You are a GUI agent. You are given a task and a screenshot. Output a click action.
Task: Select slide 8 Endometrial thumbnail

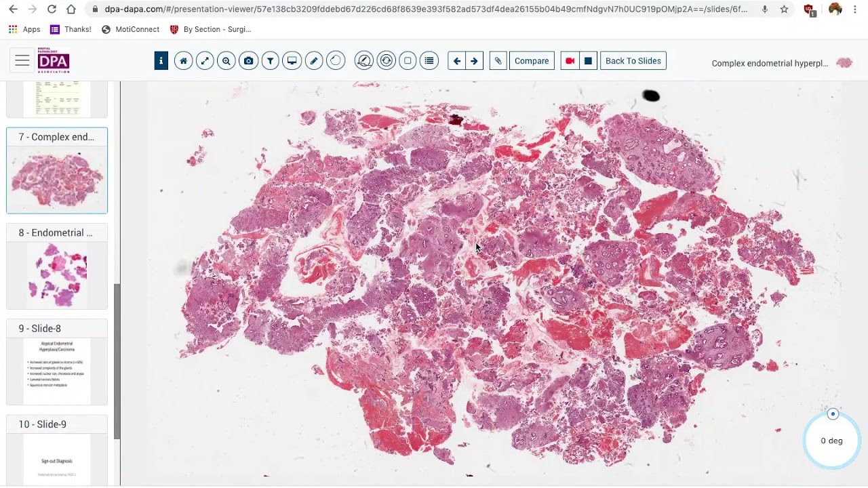[57, 266]
